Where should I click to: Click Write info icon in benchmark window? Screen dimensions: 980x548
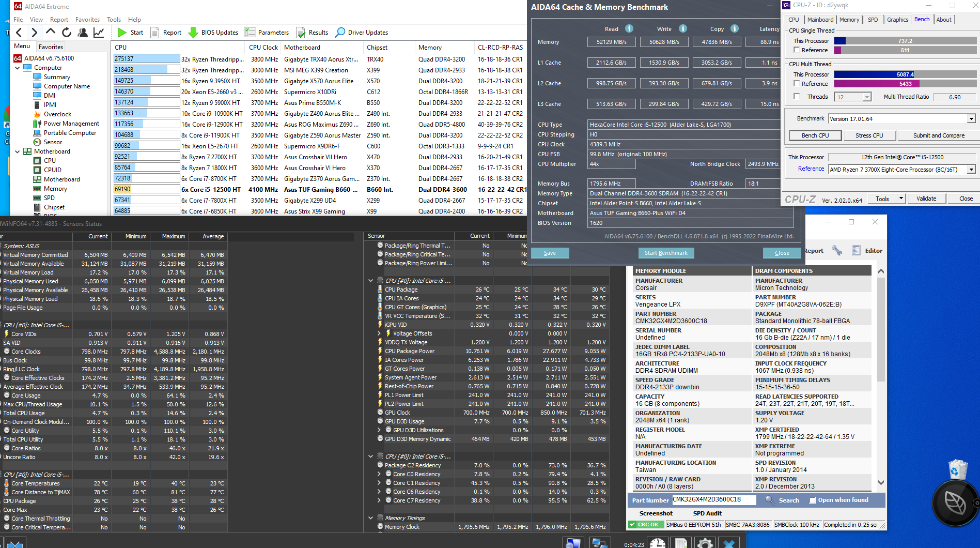coord(683,28)
